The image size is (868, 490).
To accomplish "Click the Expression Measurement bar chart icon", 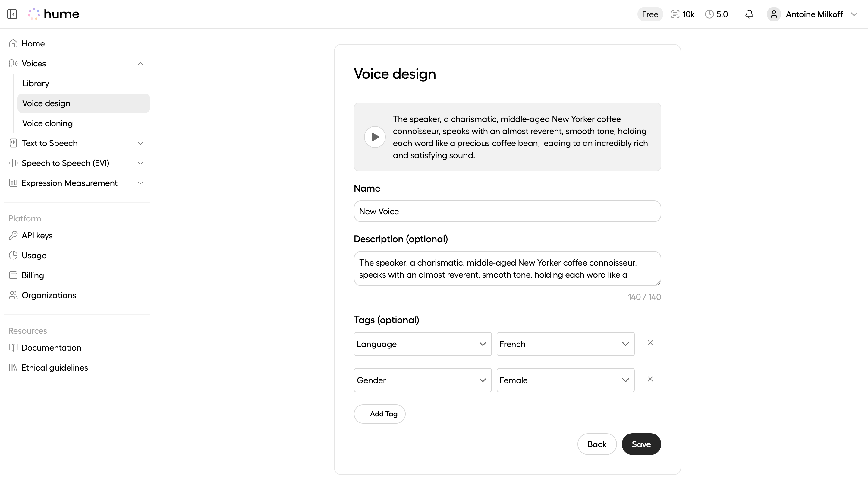I will click(x=13, y=183).
